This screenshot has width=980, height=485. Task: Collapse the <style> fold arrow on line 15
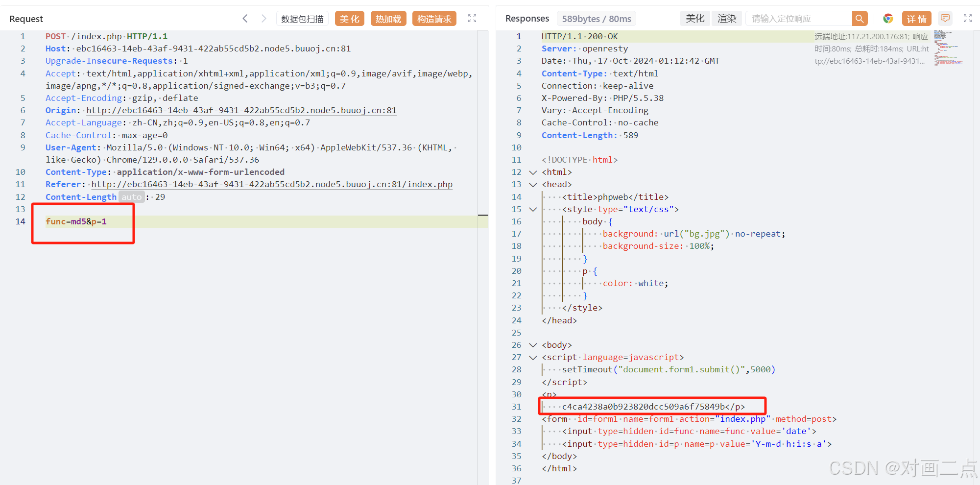533,209
